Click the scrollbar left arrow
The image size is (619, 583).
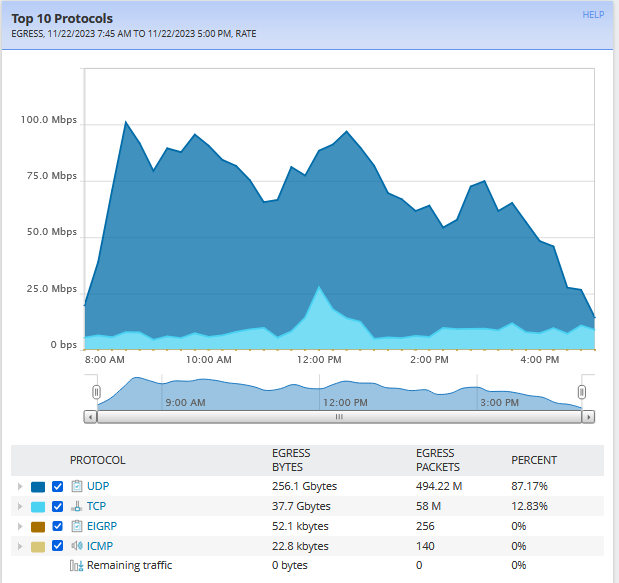(90, 417)
